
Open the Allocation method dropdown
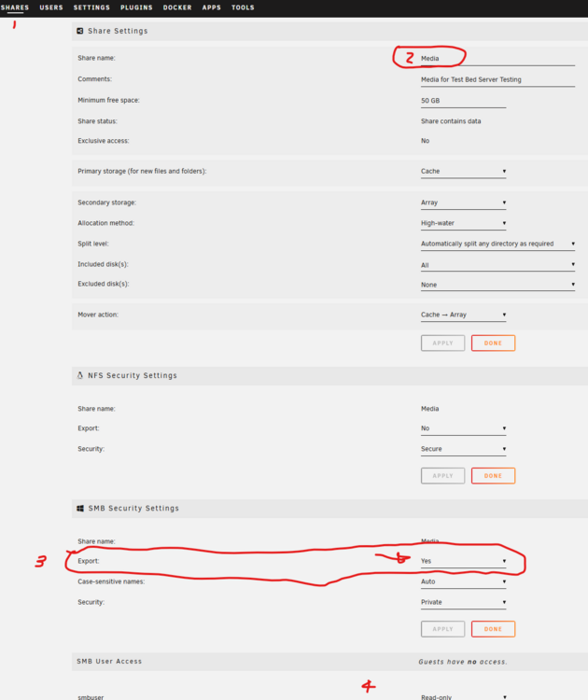click(463, 223)
